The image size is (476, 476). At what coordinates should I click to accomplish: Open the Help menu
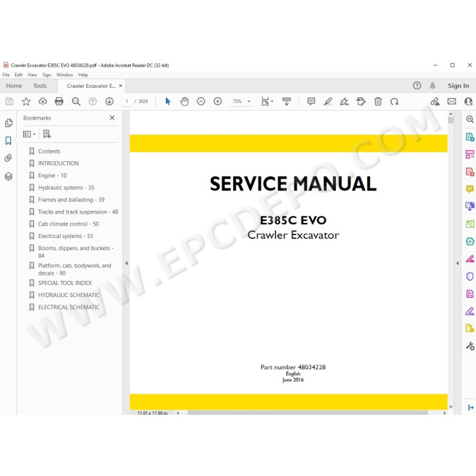point(83,75)
